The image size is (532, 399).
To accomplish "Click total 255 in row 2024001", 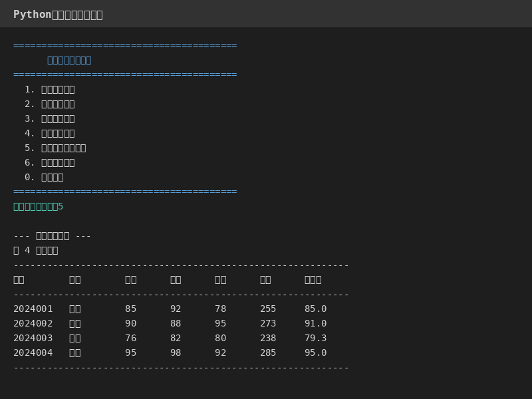I will pyautogui.click(x=268, y=309).
